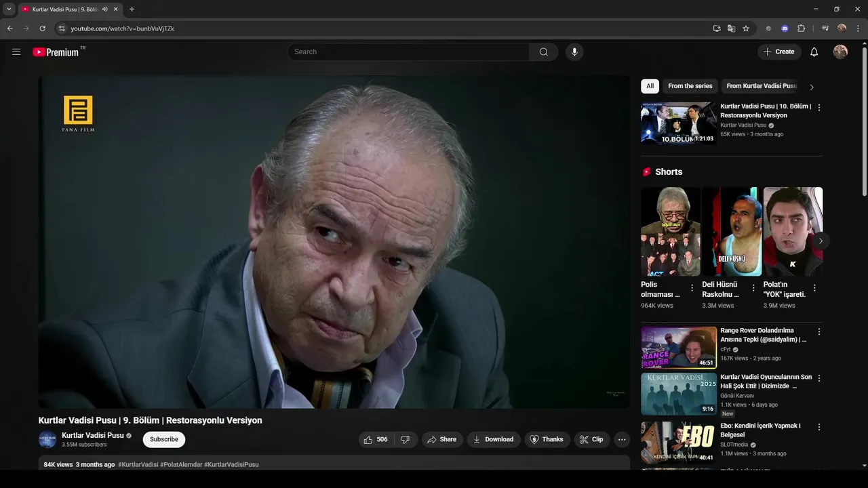Open the YouTube guide hamburger menu

point(16,52)
